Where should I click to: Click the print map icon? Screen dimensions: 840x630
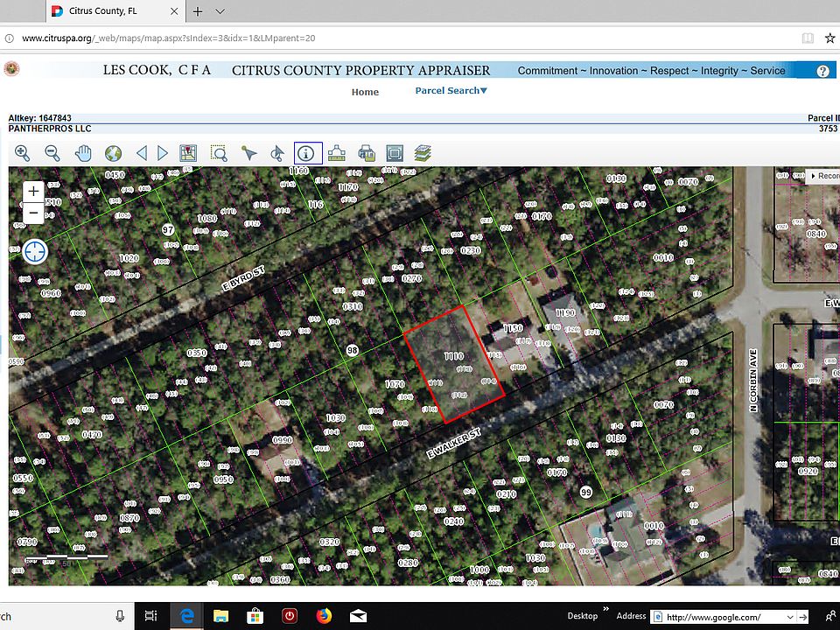point(367,153)
